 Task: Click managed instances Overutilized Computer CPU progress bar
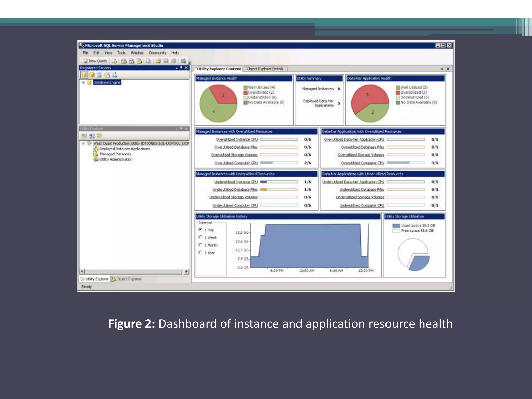coord(279,163)
